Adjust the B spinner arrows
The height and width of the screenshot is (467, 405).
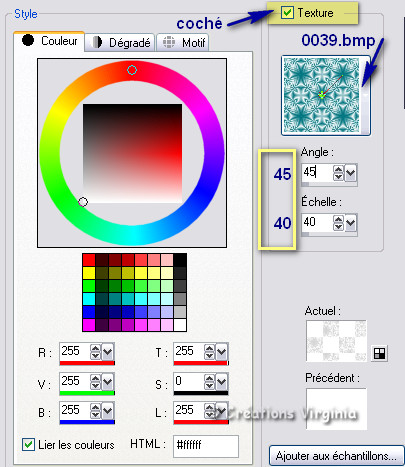pyautogui.click(x=95, y=411)
